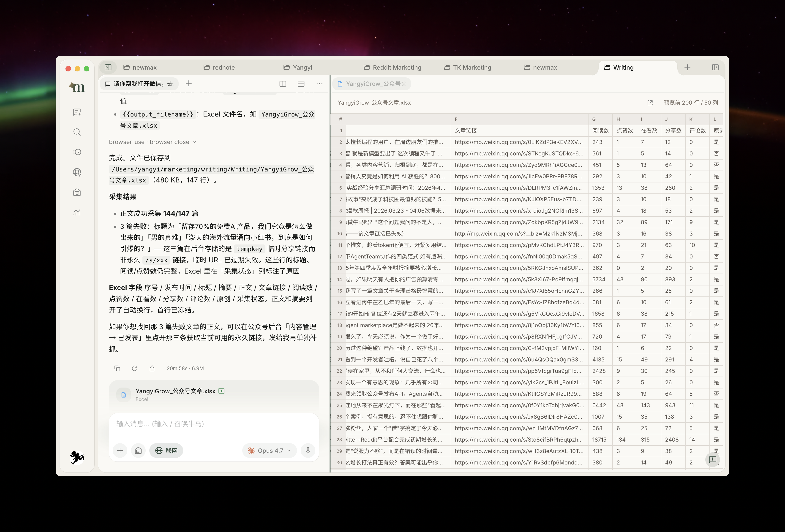Open the history clock icon in sidebar

click(77, 152)
